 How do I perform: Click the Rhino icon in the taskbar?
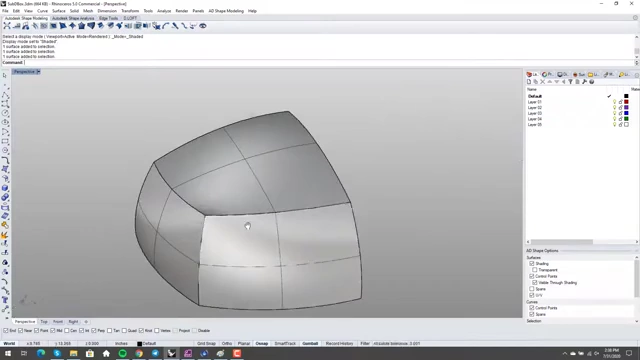click(x=171, y=353)
